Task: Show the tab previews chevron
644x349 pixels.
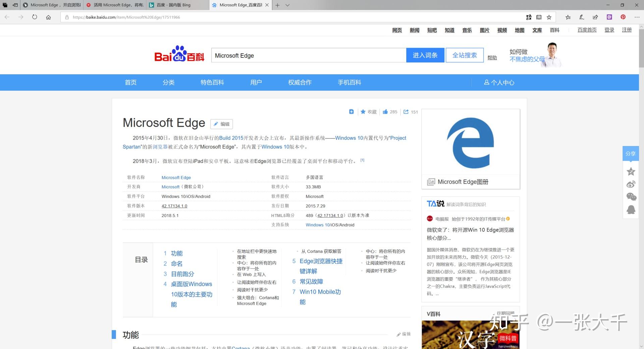Action: coord(287,5)
